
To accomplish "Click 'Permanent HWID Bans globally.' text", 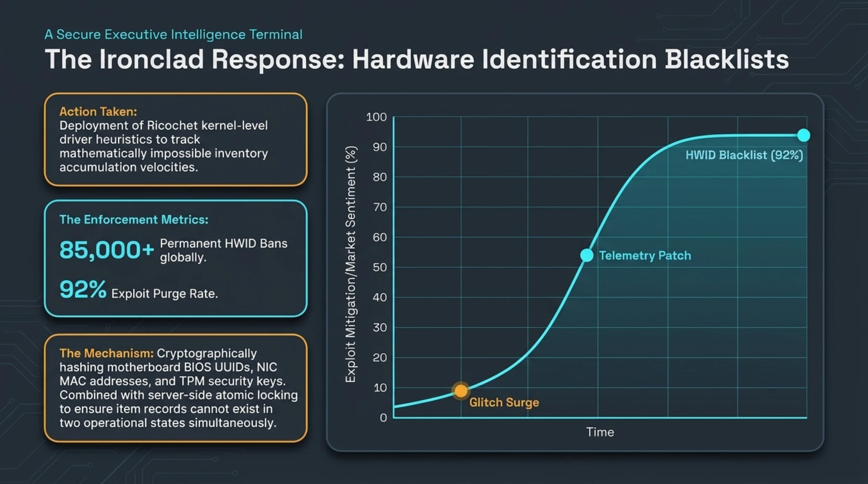I will [x=223, y=250].
